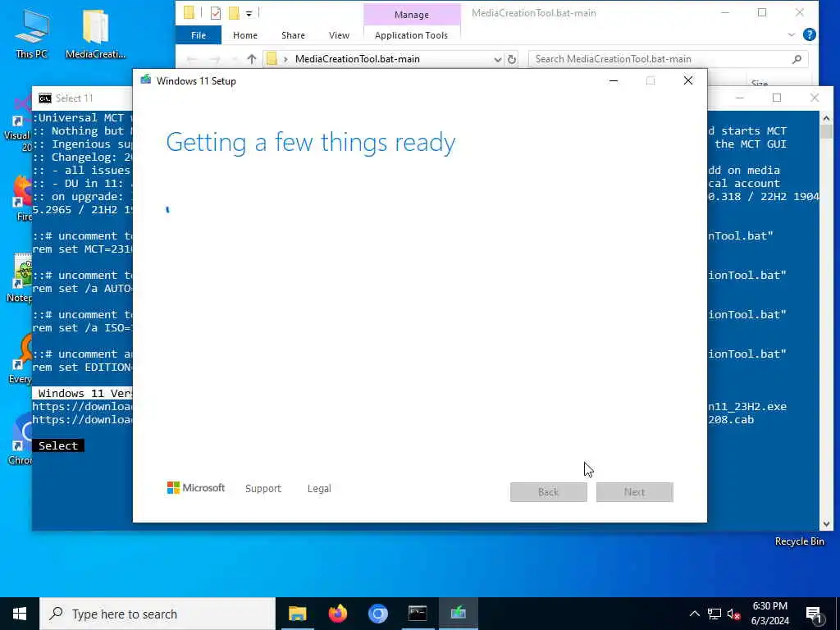The image size is (840, 630).
Task: Click the muted volume tray icon
Action: [733, 614]
